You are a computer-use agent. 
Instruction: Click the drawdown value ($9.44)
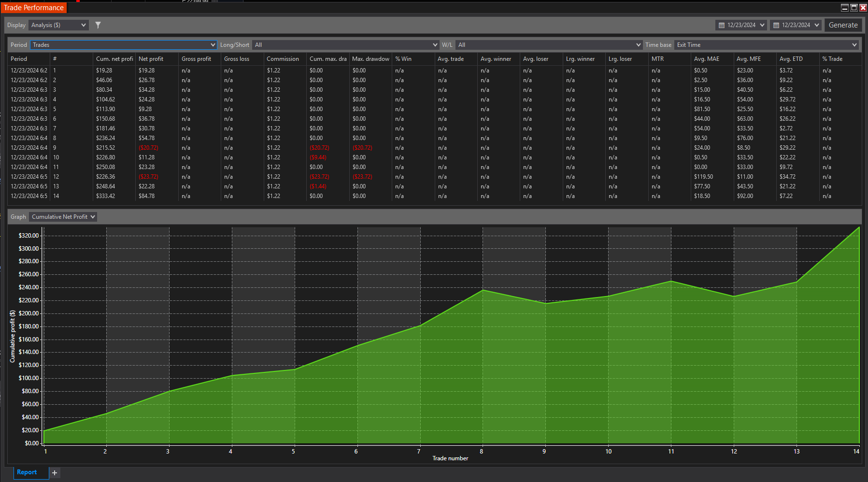(x=318, y=157)
